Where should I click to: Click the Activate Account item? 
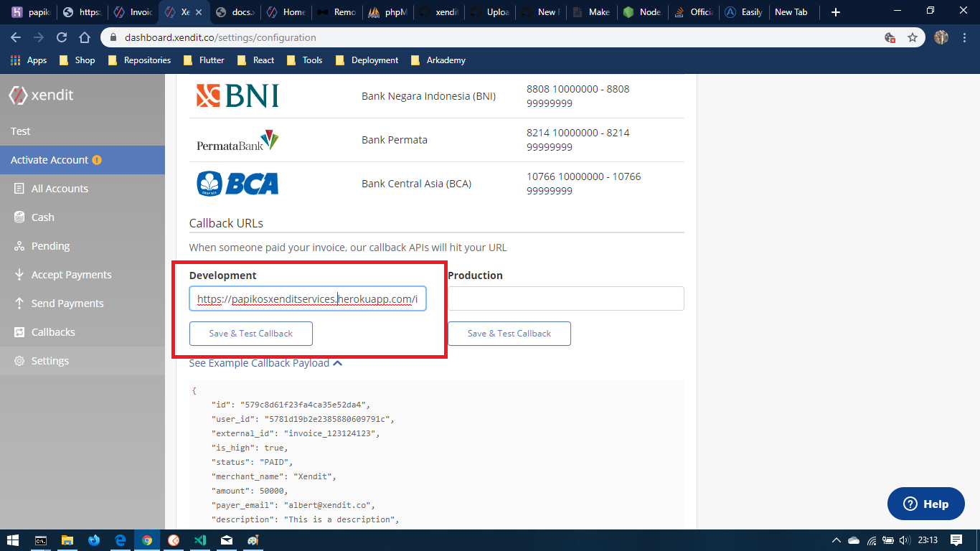[x=83, y=160]
